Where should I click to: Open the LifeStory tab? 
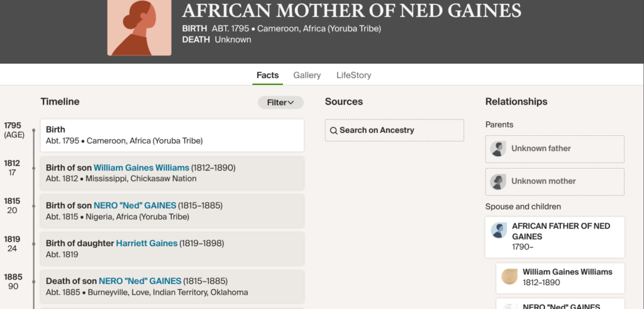click(353, 75)
